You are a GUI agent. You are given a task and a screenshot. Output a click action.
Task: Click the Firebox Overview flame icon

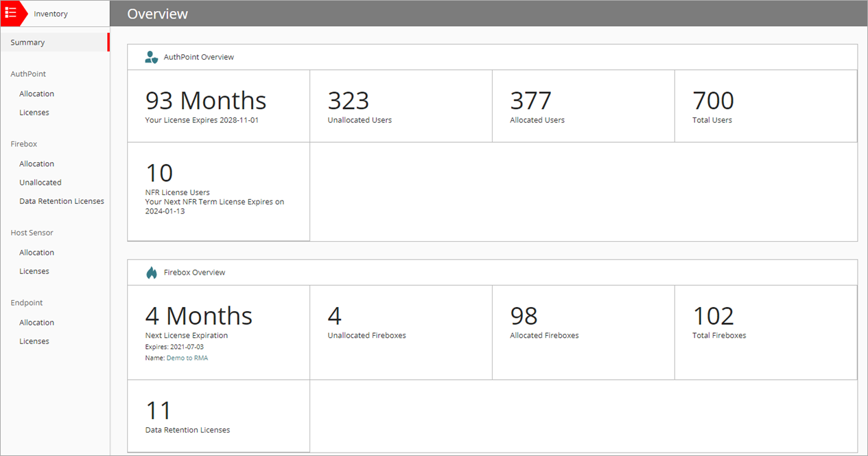coord(152,273)
